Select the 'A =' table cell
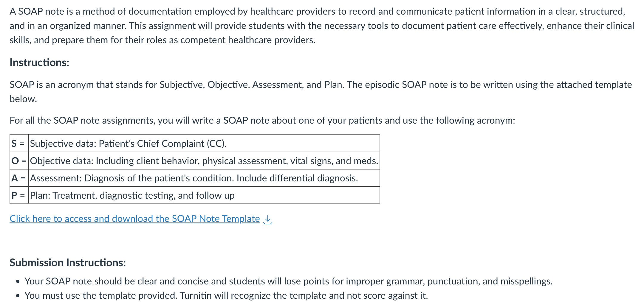644x302 pixels. [19, 178]
